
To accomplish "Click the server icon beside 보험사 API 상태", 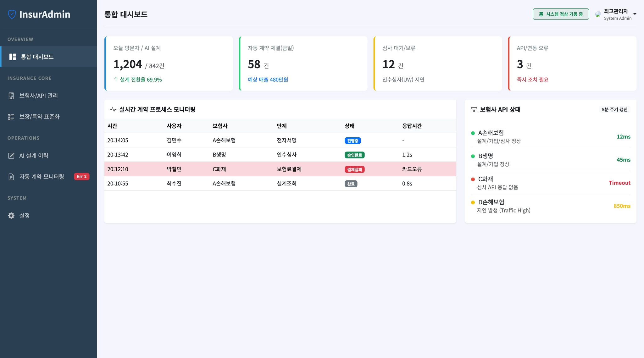I will point(474,110).
